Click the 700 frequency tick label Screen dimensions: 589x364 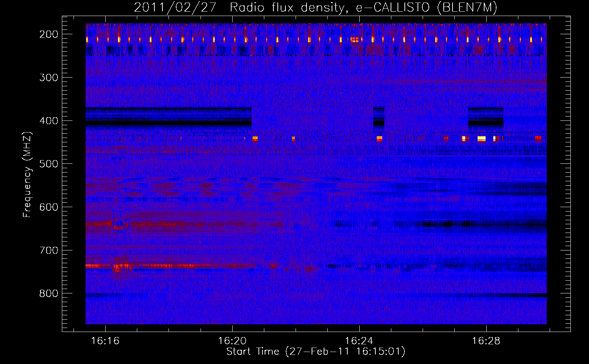click(49, 250)
